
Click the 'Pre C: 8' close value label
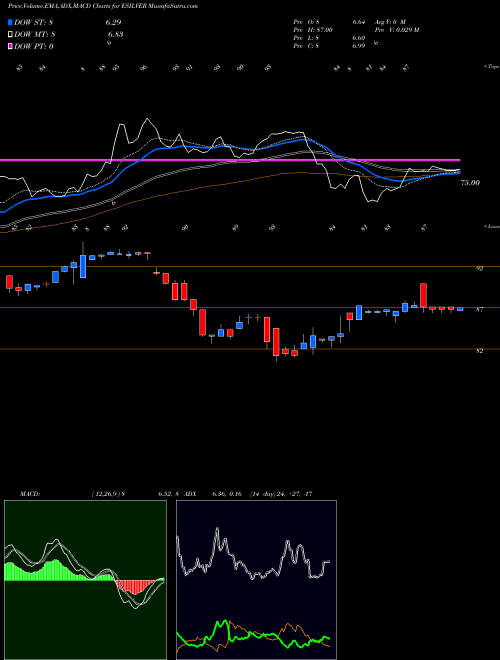point(307,46)
